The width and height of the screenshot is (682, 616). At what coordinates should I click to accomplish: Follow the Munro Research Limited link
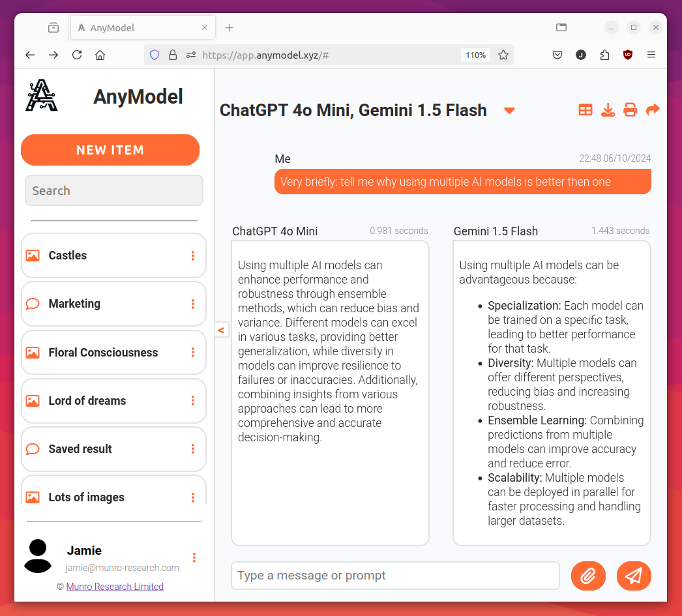tap(115, 587)
